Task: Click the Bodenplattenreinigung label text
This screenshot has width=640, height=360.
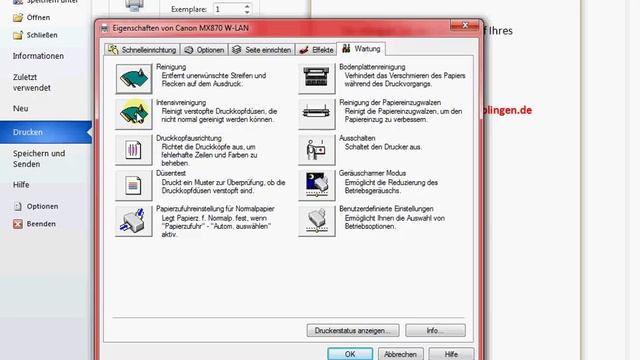Action: [x=372, y=67]
